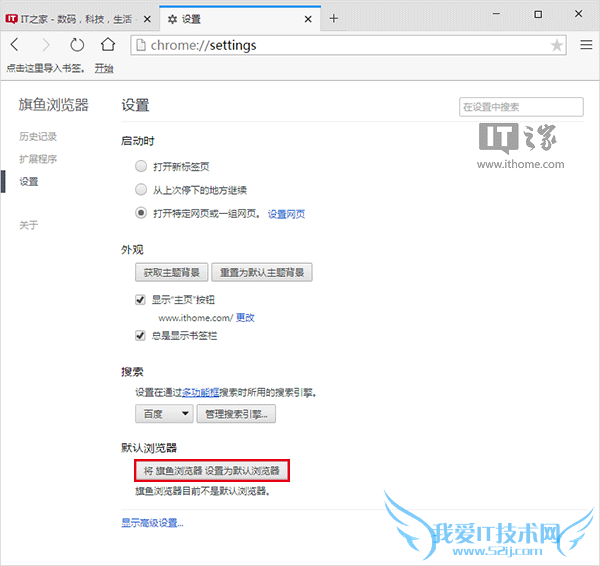Click the forward navigation arrow

46,45
